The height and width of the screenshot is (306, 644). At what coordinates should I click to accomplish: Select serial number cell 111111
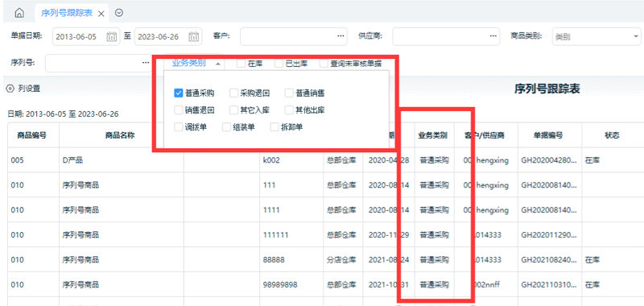tap(291, 235)
